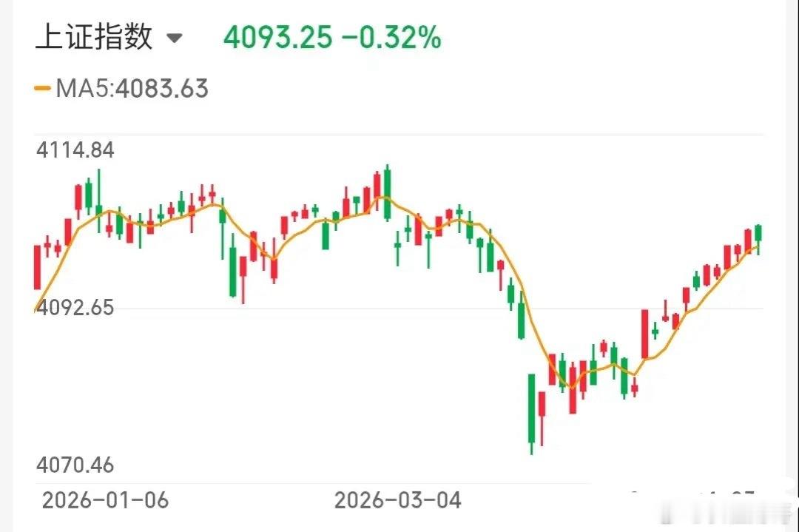Viewport: 799px width, 532px height.
Task: Select the 2026-03-04 axis date label
Action: click(400, 499)
